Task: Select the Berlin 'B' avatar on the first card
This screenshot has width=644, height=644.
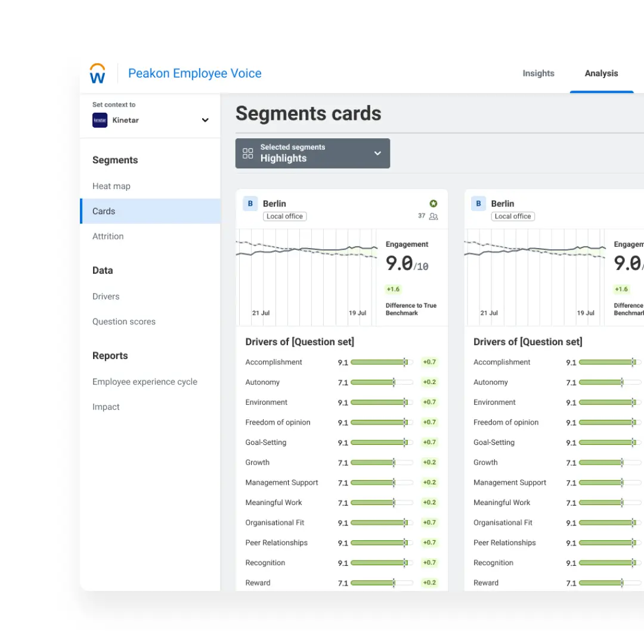Action: click(x=250, y=203)
